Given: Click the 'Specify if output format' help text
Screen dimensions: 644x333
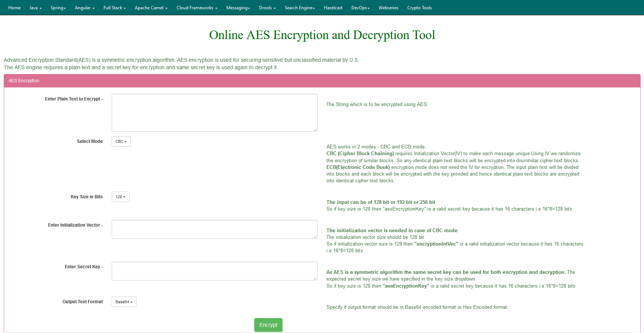Looking at the screenshot, I should click(417, 307).
